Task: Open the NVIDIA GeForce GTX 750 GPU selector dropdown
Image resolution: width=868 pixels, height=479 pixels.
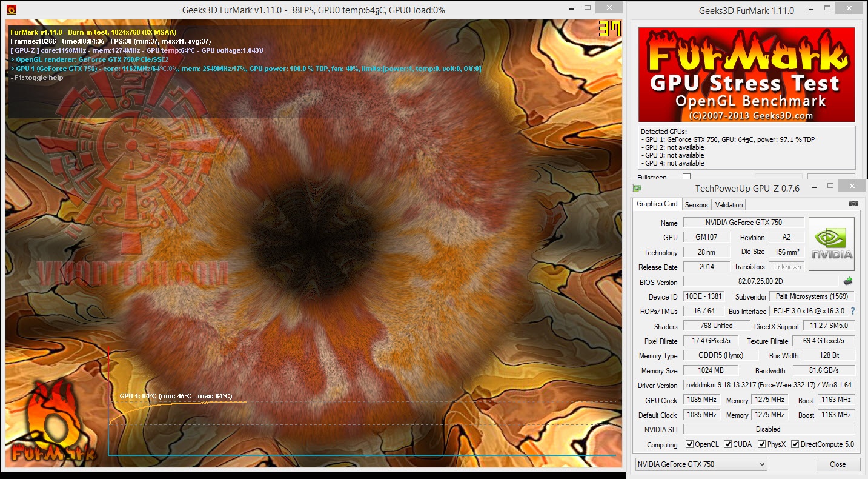Action: (701, 464)
